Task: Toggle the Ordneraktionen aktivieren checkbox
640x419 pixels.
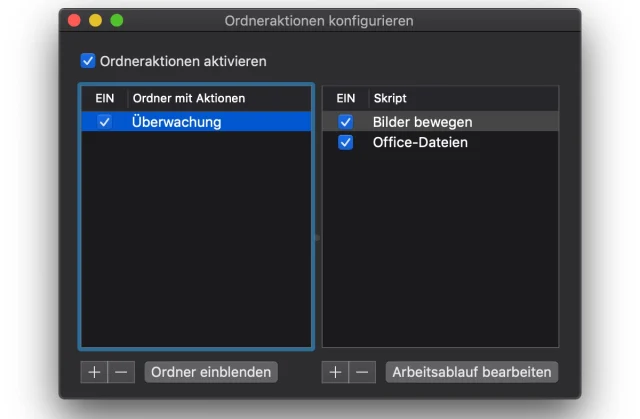Action: pyautogui.click(x=88, y=61)
